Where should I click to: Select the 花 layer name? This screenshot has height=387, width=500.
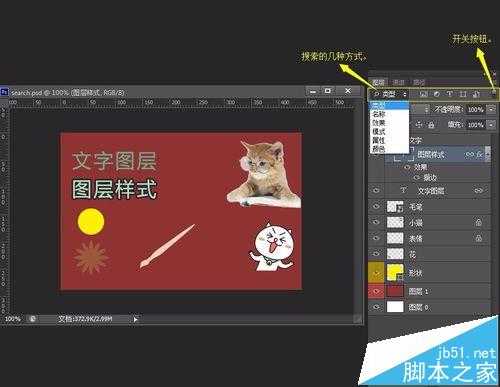click(x=413, y=254)
